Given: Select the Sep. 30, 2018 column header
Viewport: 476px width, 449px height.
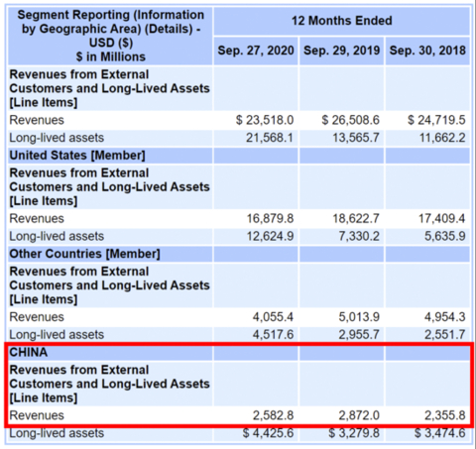Looking at the screenshot, I should (x=427, y=51).
